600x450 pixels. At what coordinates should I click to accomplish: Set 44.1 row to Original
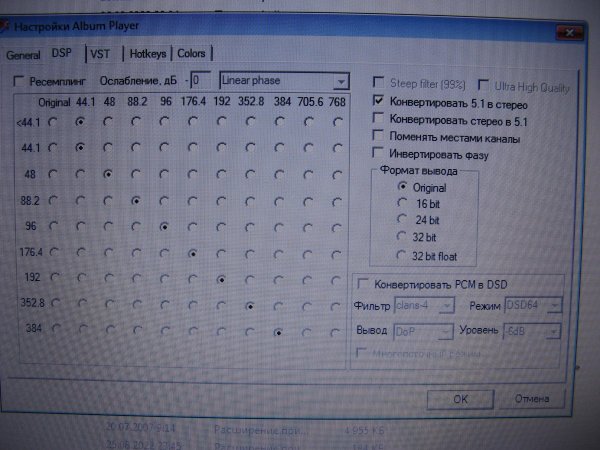tap(53, 148)
